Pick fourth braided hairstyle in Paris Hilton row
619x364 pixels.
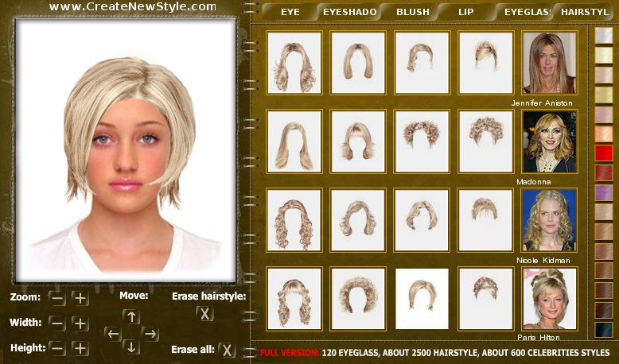pos(486,299)
